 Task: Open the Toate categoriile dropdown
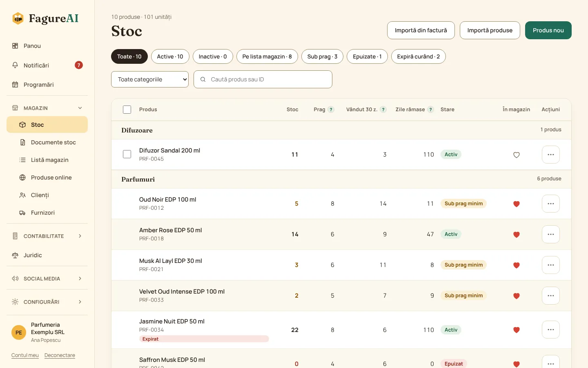coord(150,79)
